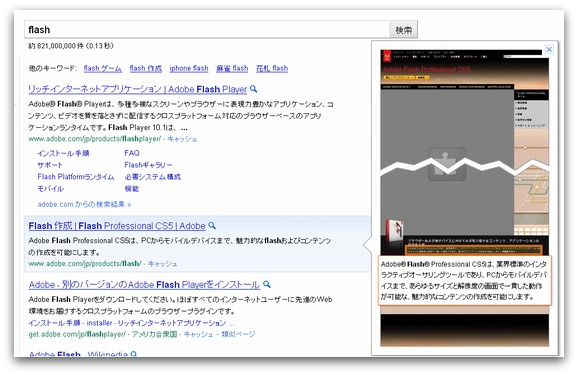Image resolution: width=578 pixels, height=375 pixels.
Task: Open キャッシュ link for get.adobe.com result
Action: [198, 334]
